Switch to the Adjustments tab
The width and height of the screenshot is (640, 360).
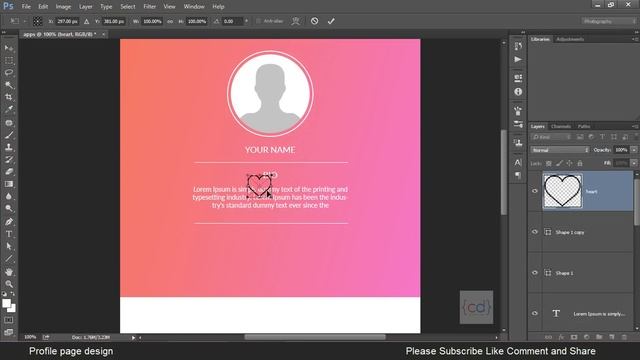click(570, 39)
